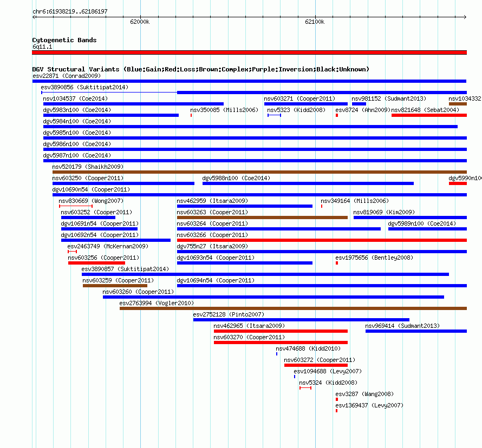The width and height of the screenshot is (482, 448).
Task: Click the DGV Structural Variants track title
Action: coord(200,69)
